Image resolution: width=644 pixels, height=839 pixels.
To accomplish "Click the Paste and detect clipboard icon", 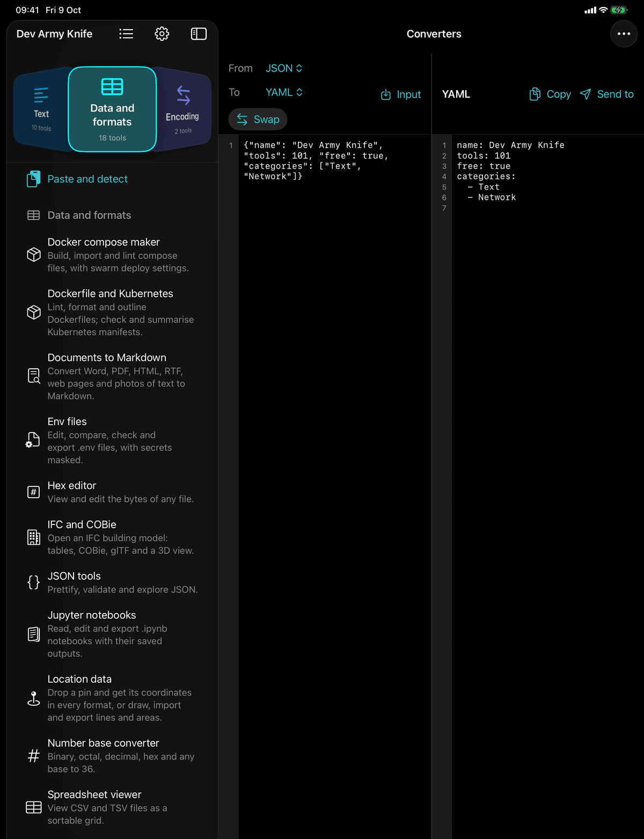I will (x=33, y=179).
